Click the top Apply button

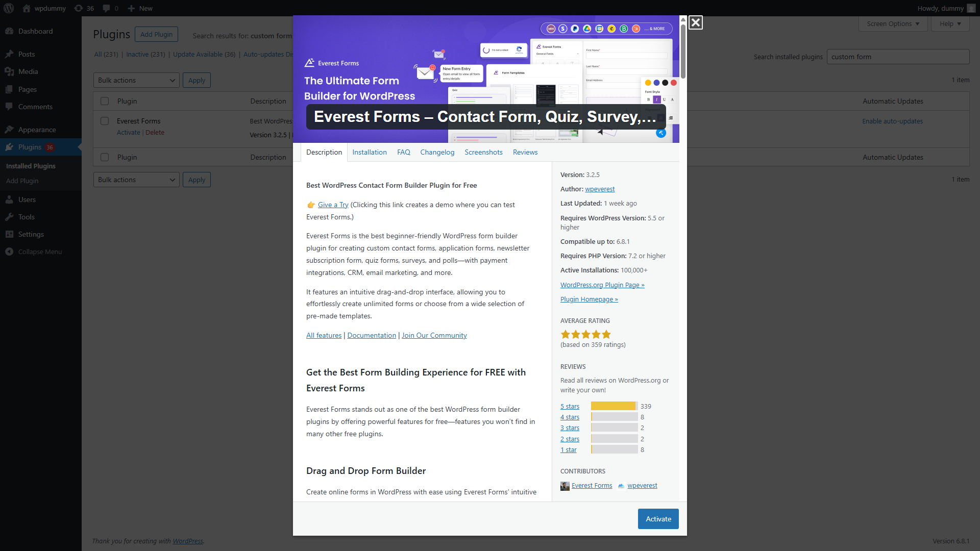coord(197,80)
